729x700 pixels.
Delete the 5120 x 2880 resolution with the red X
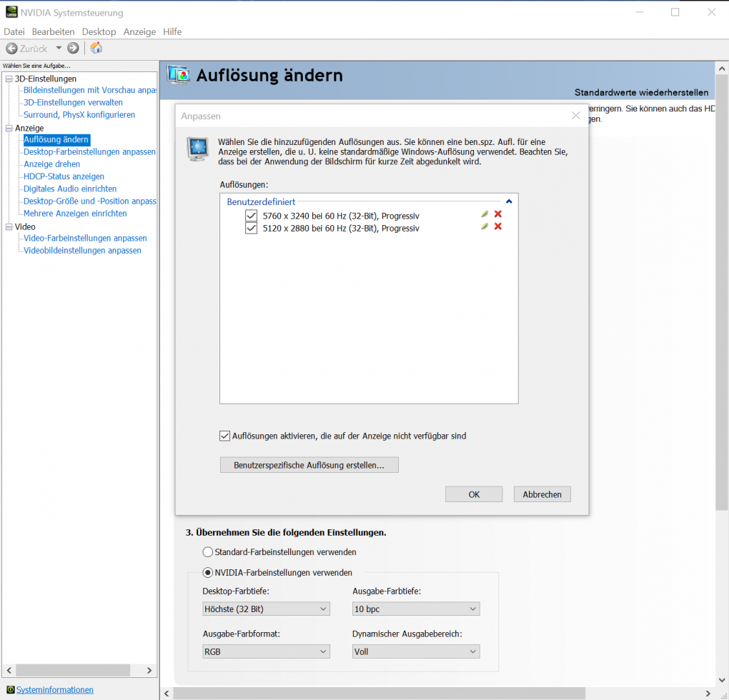tap(498, 226)
